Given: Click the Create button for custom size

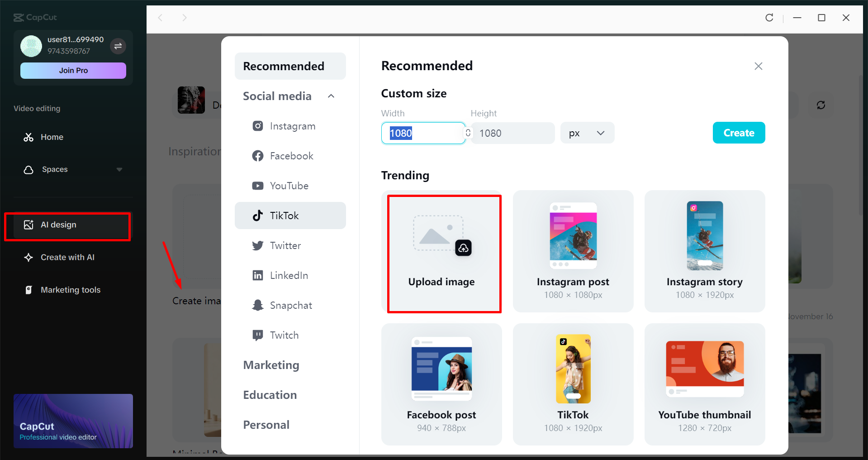Looking at the screenshot, I should point(738,133).
